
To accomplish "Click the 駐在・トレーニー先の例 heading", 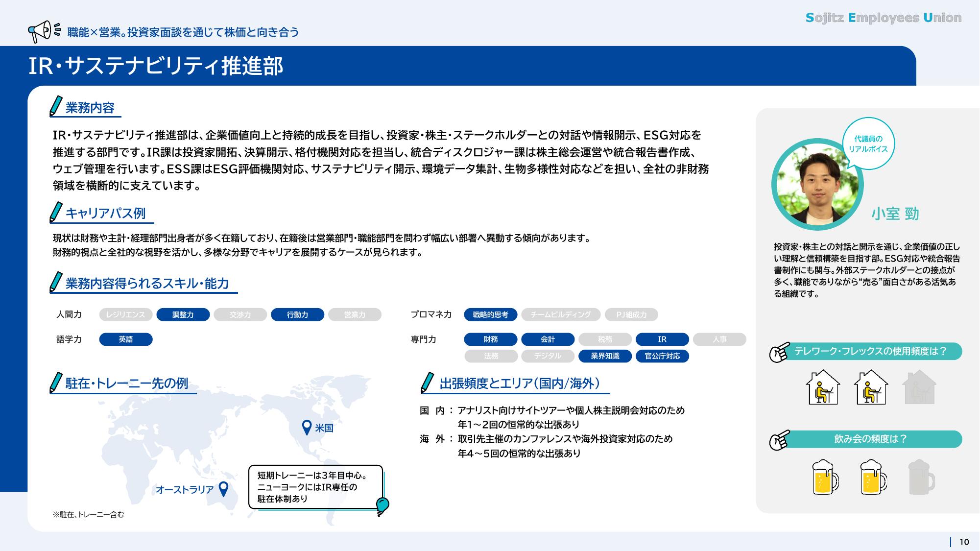I will [127, 383].
